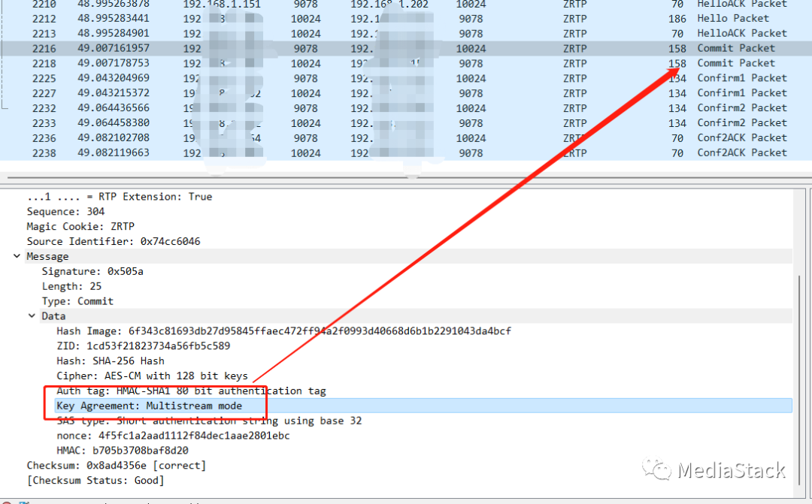Select packet 2236 Conf2ACK Packet row

point(406,138)
